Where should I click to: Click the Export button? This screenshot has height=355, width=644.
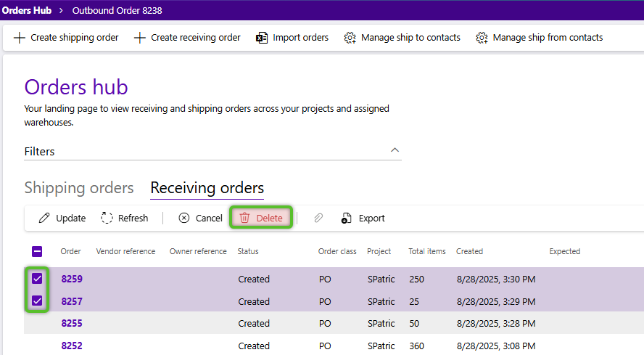click(363, 218)
